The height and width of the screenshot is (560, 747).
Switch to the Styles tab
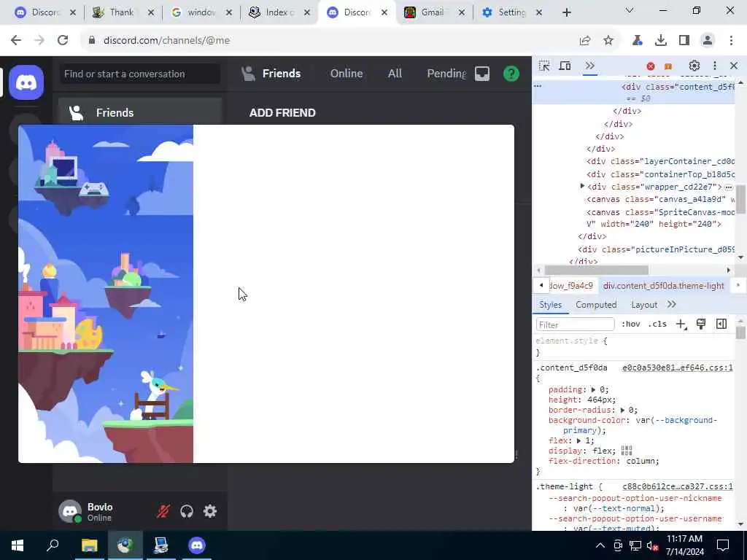(x=550, y=305)
